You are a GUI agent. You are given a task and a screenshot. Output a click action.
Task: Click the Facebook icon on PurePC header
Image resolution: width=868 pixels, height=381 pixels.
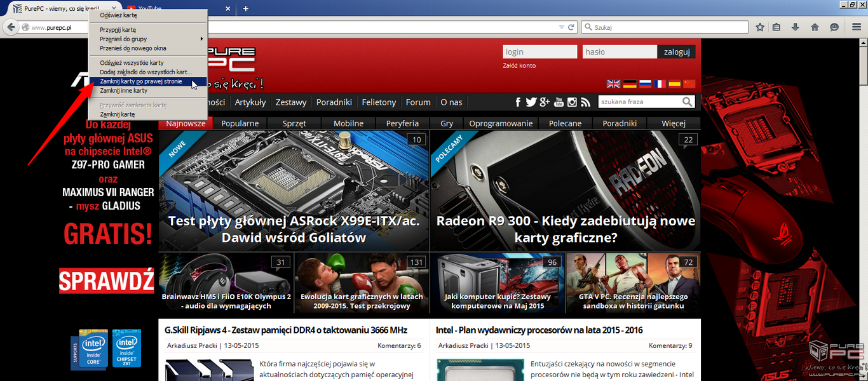pos(518,102)
